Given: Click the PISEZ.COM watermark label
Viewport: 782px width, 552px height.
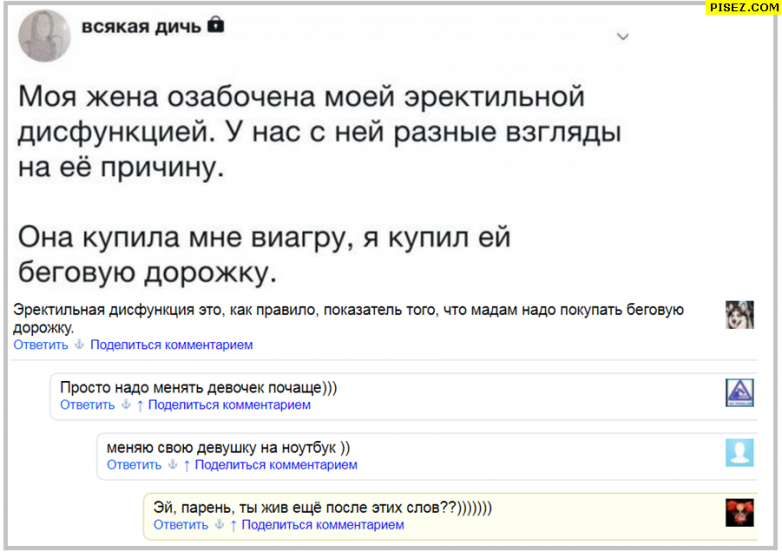Looking at the screenshot, I should (744, 8).
